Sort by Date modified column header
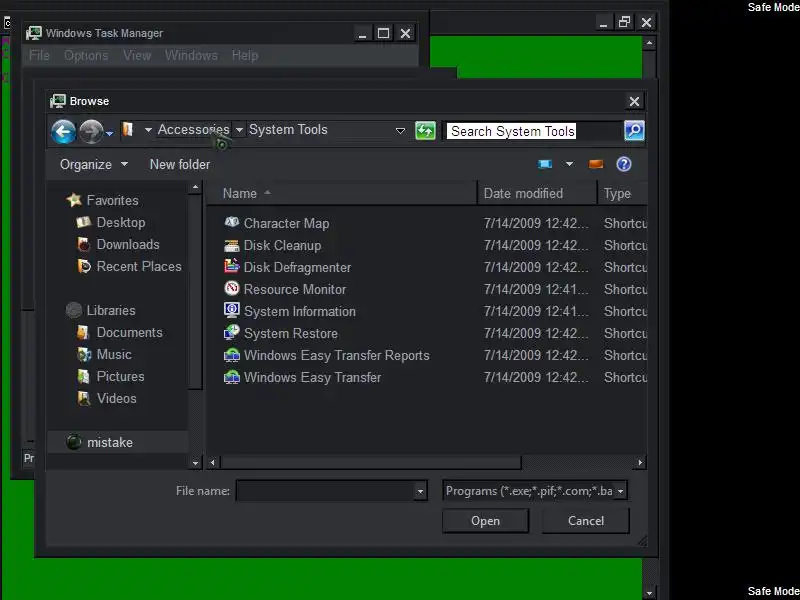The image size is (800, 600). (x=537, y=193)
